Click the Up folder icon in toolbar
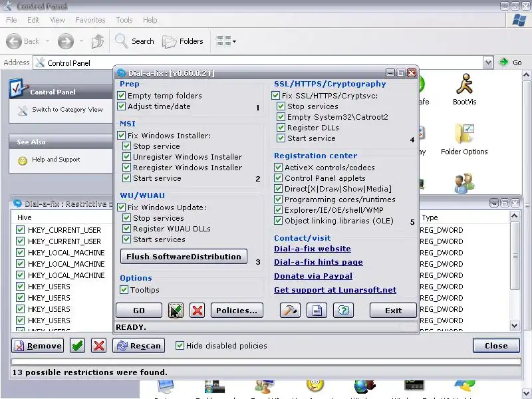 [x=98, y=41]
